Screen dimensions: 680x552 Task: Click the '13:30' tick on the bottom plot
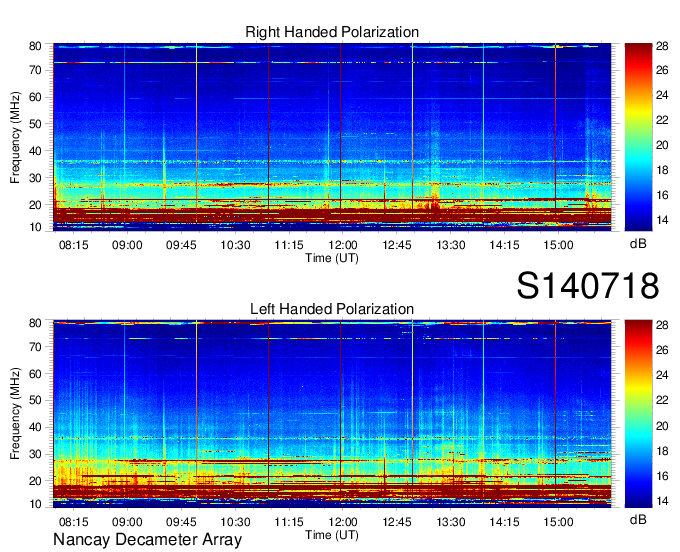click(451, 522)
